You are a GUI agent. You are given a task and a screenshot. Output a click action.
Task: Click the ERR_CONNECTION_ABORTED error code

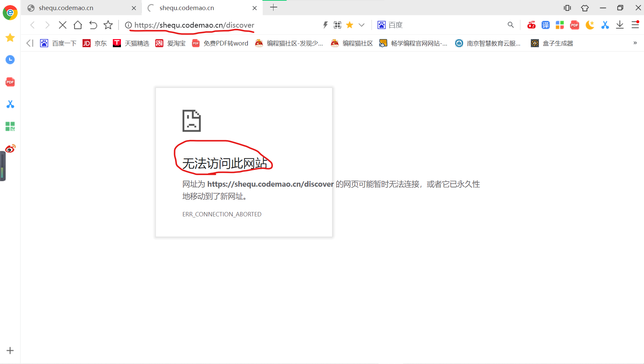tap(222, 214)
